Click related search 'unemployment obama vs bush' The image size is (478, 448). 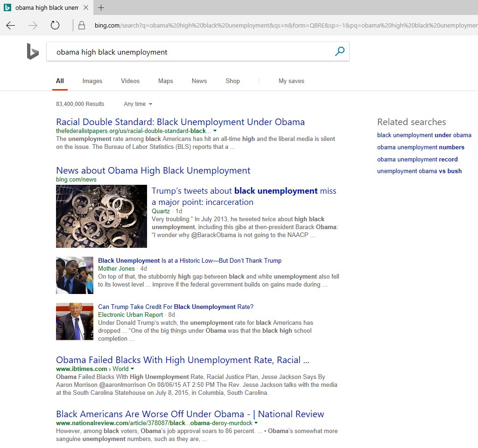coord(419,171)
